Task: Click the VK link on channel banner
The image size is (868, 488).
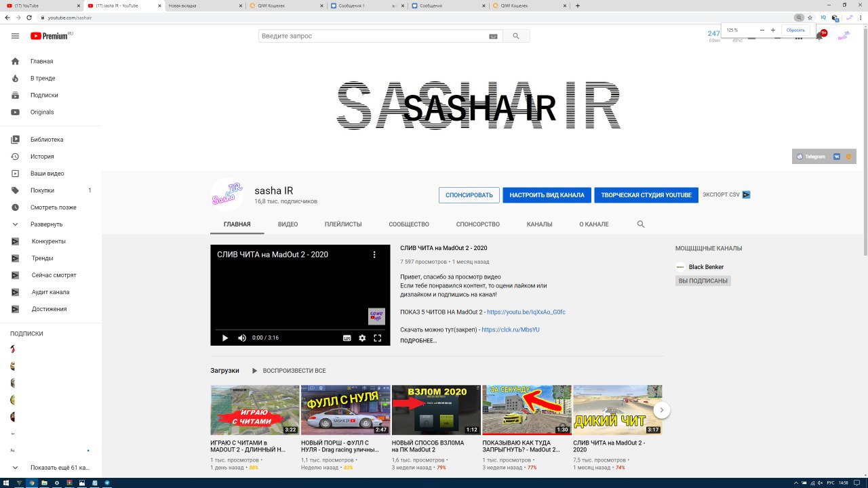Action: click(x=837, y=157)
